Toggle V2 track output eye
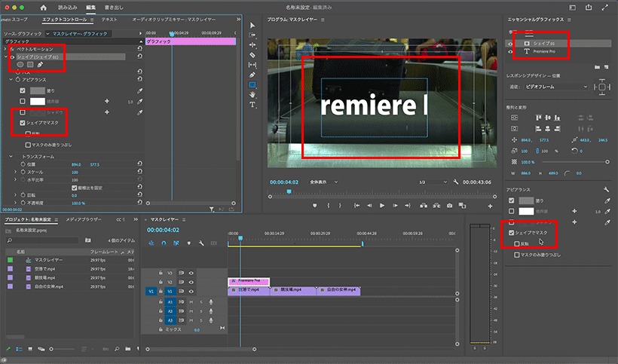618x364 pixels. tap(191, 282)
